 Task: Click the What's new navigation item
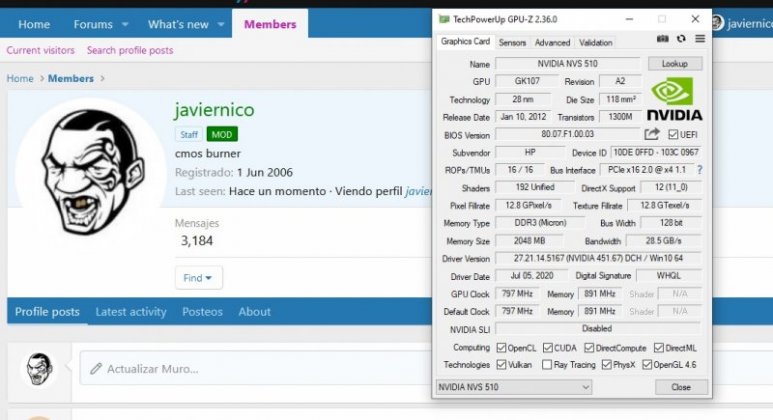pyautogui.click(x=178, y=24)
